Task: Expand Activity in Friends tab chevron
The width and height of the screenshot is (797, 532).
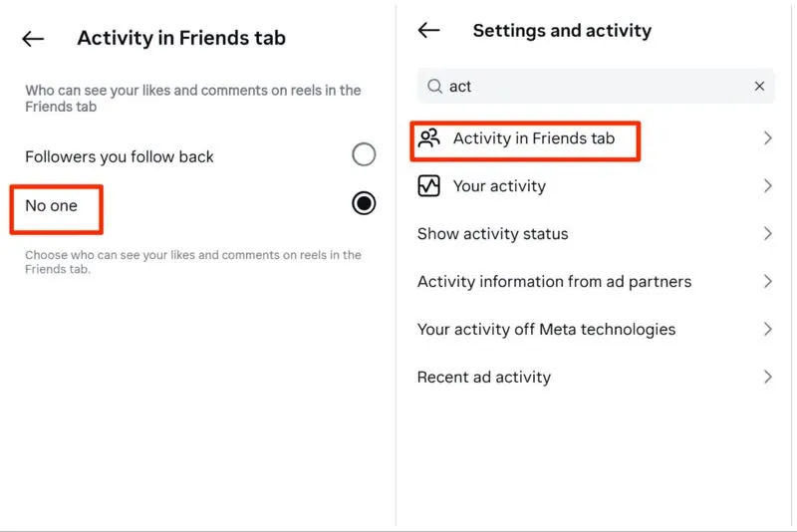Action: (767, 138)
